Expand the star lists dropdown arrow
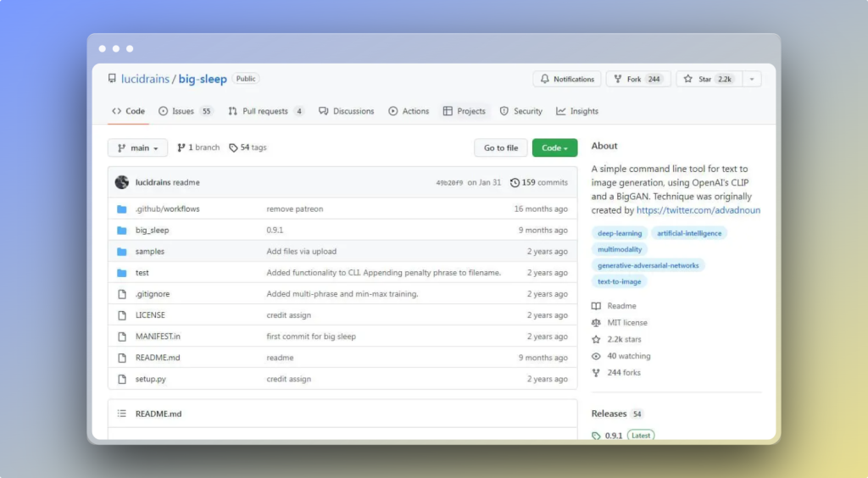 (x=752, y=79)
